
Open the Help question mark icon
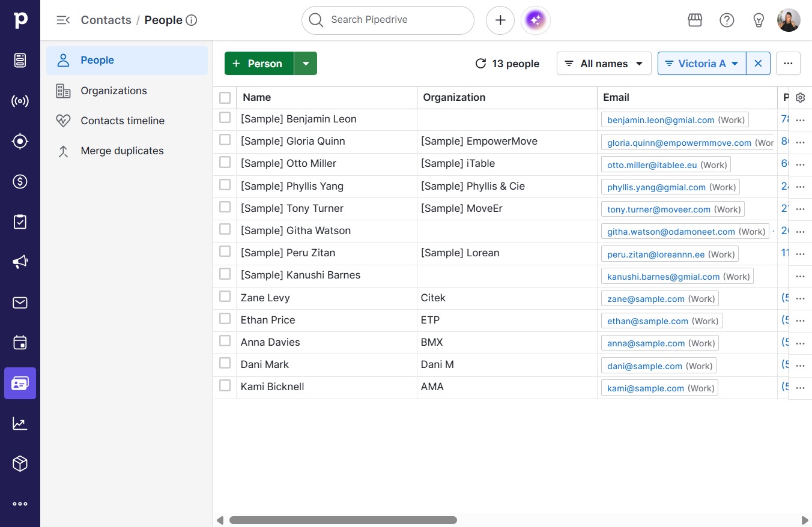point(727,20)
